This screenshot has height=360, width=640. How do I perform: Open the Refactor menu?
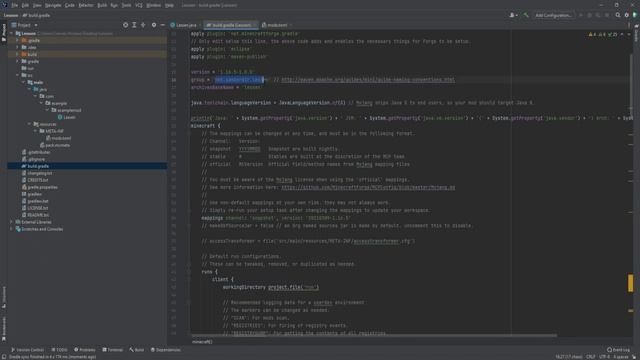(x=86, y=5)
